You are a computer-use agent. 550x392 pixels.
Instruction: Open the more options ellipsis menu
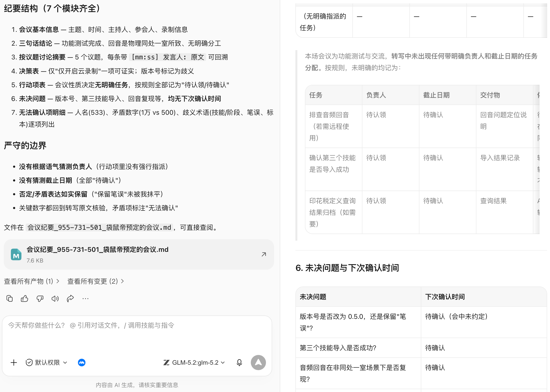point(85,299)
